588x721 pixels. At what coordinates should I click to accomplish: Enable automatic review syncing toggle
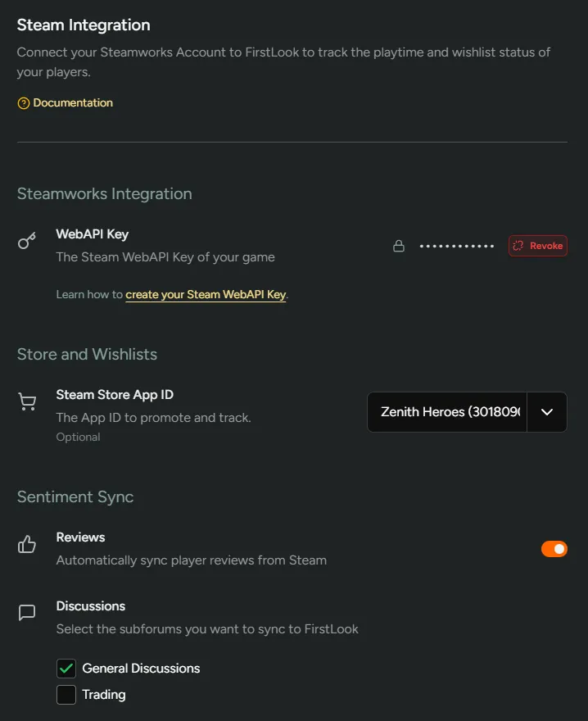(x=554, y=548)
